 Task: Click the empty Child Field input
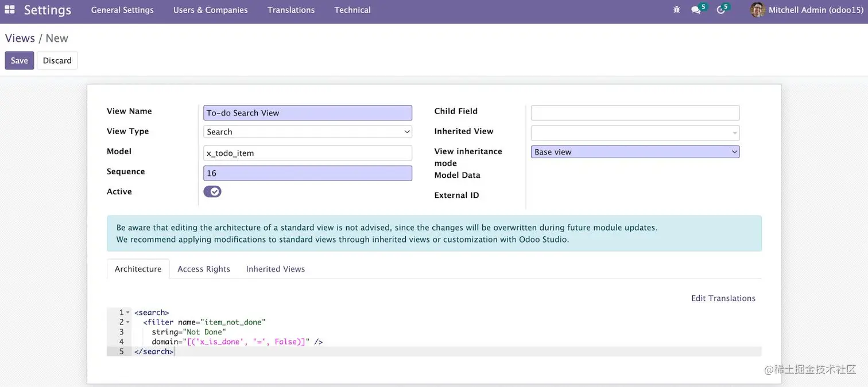pos(635,113)
